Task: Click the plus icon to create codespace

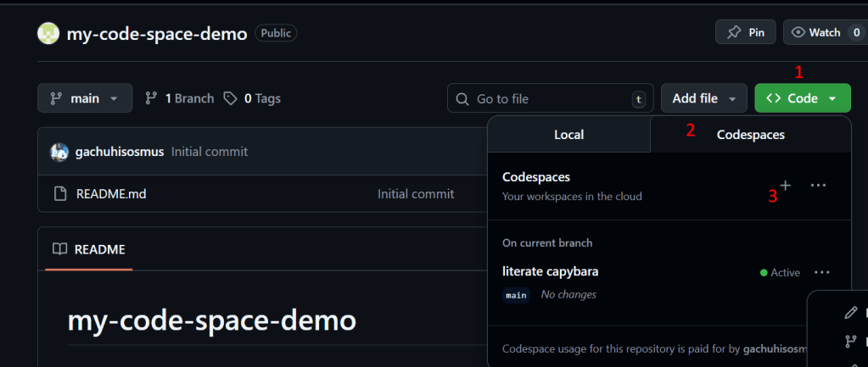Action: click(x=786, y=185)
